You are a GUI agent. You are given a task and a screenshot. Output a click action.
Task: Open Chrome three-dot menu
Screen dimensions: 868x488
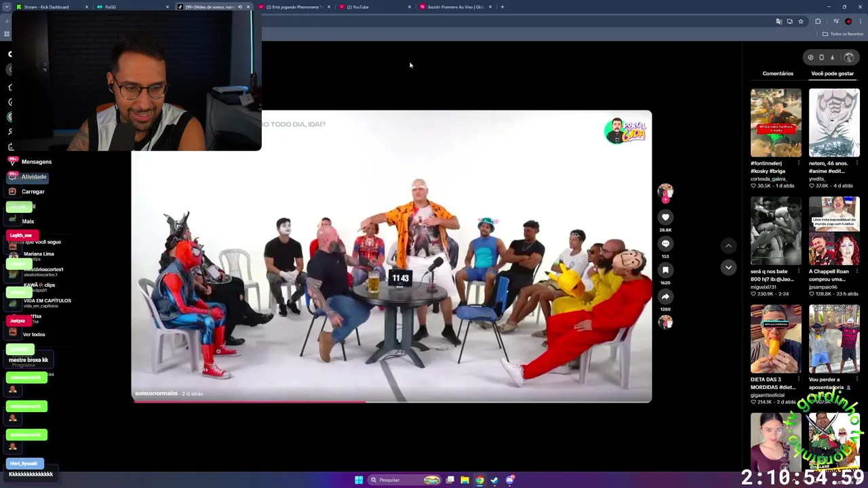click(861, 21)
